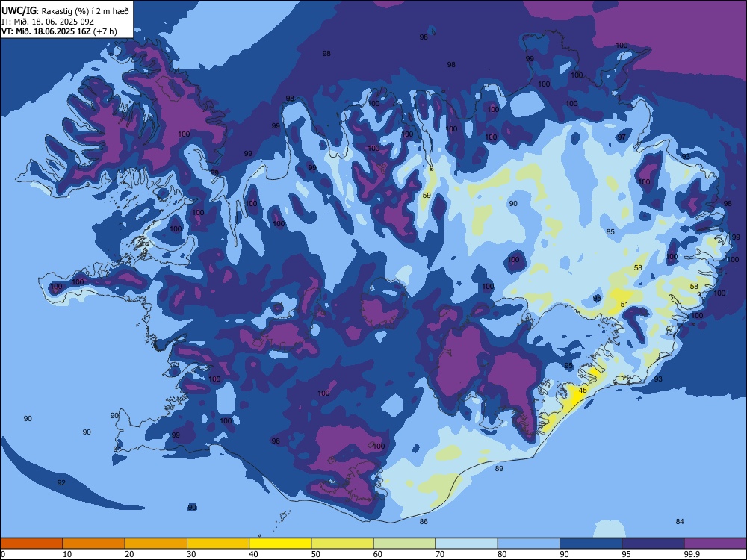Click the 99.9 tick label in the legend
The height and width of the screenshot is (560, 747).
coord(692,554)
